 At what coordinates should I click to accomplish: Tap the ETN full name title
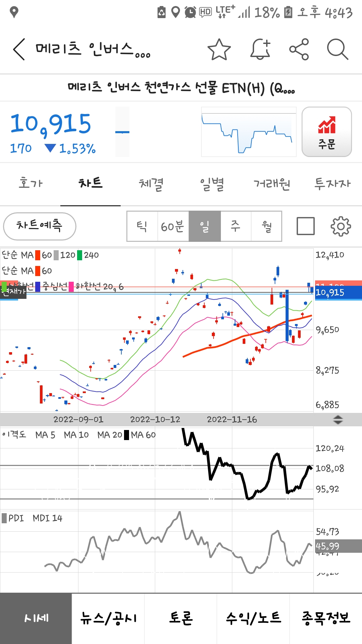pyautogui.click(x=181, y=88)
